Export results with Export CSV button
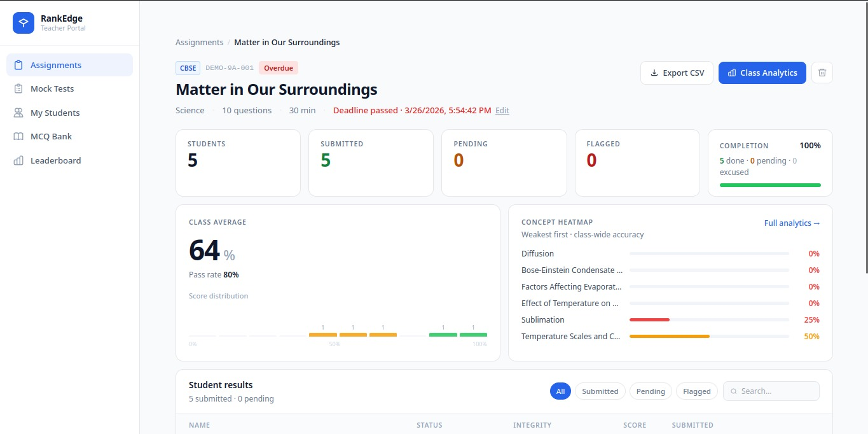 pos(677,73)
